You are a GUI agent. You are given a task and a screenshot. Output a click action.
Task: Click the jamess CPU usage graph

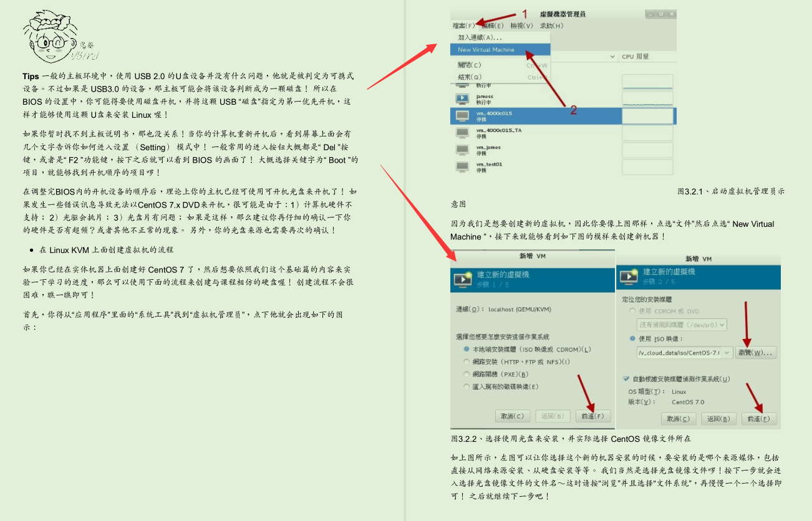tap(647, 98)
